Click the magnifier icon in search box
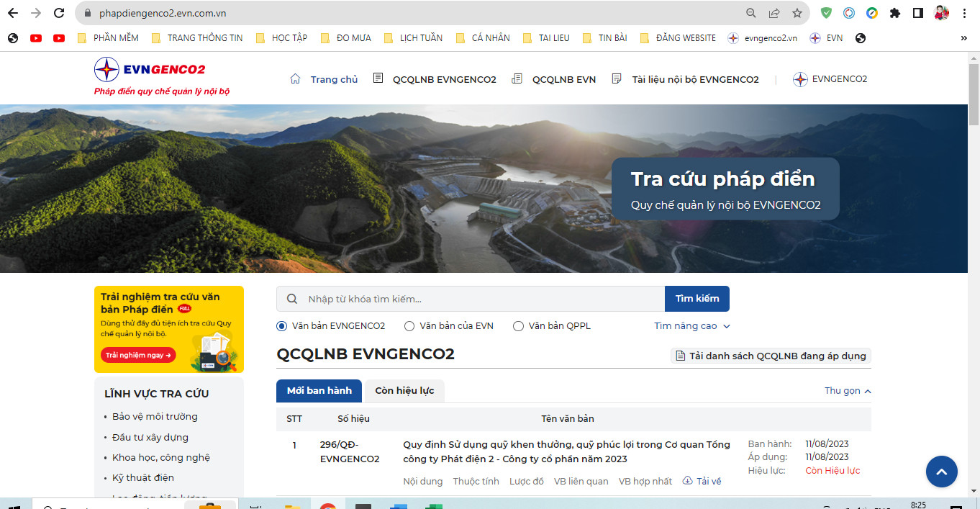980x509 pixels. point(292,299)
